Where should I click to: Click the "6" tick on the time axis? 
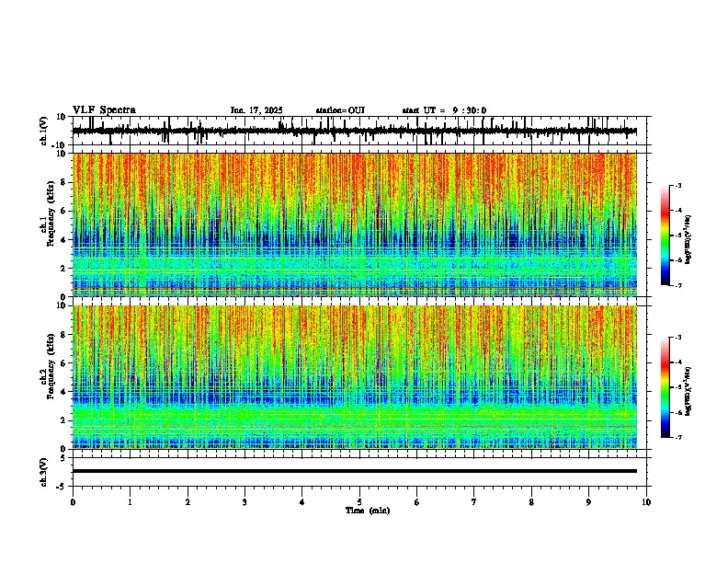[417, 502]
